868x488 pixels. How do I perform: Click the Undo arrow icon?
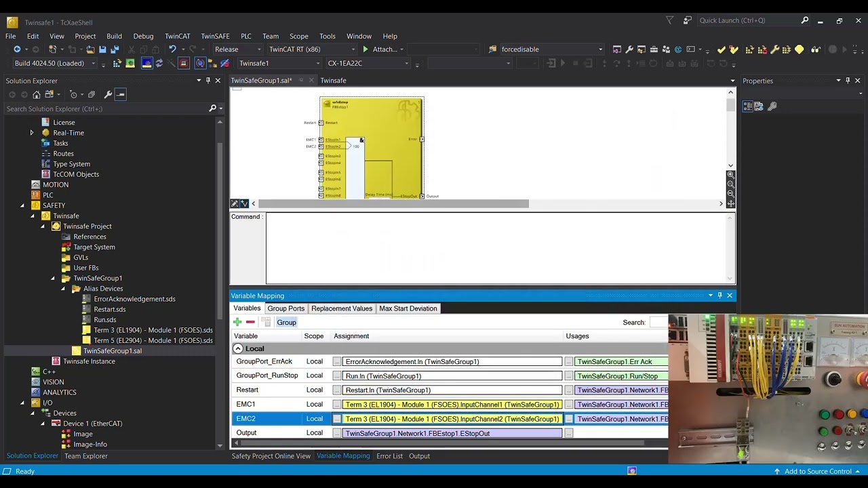pos(172,49)
